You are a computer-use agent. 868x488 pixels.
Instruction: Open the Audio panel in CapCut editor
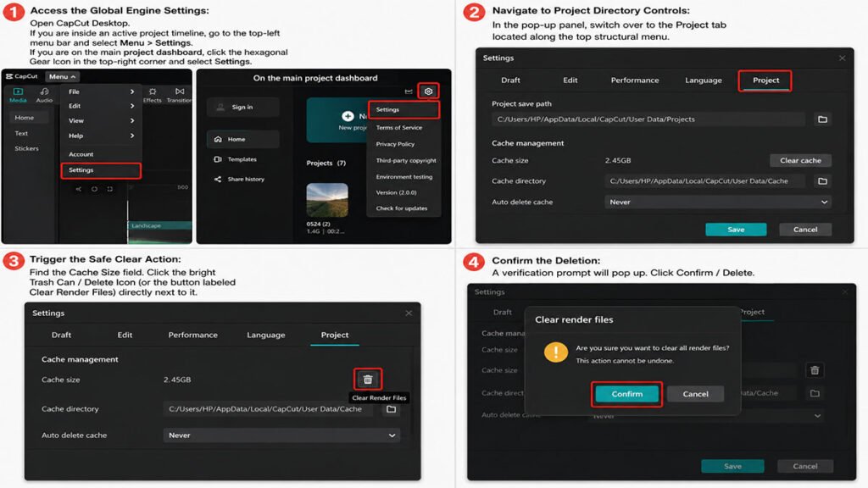point(44,95)
